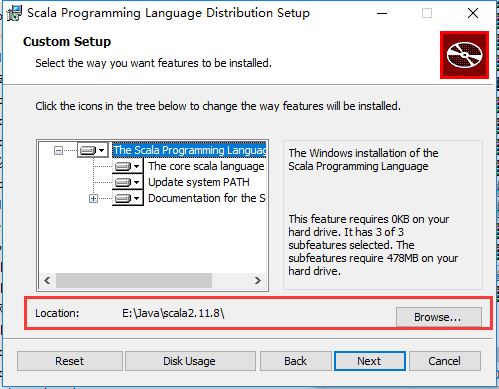Minimize the Scala Setup window

click(382, 13)
